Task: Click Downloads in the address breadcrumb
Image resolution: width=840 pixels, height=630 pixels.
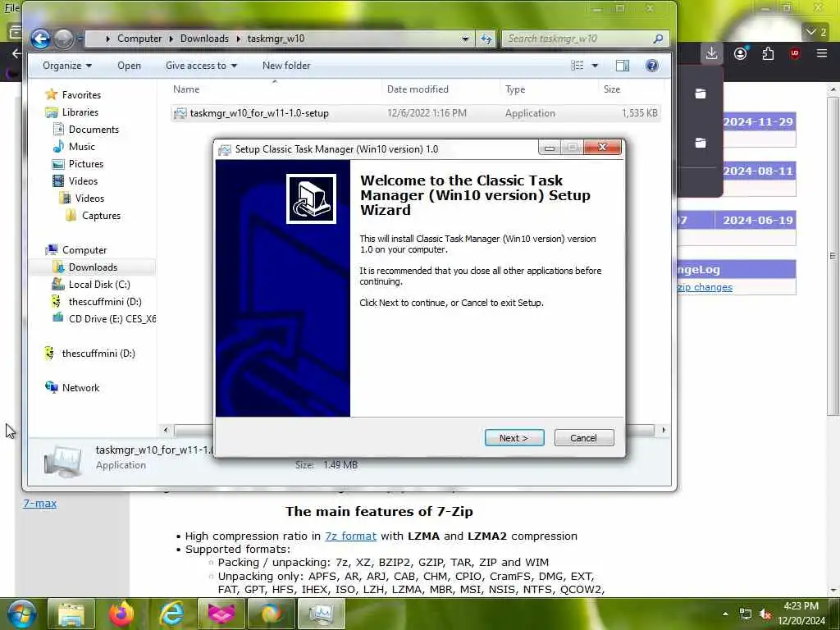Action: click(x=204, y=39)
